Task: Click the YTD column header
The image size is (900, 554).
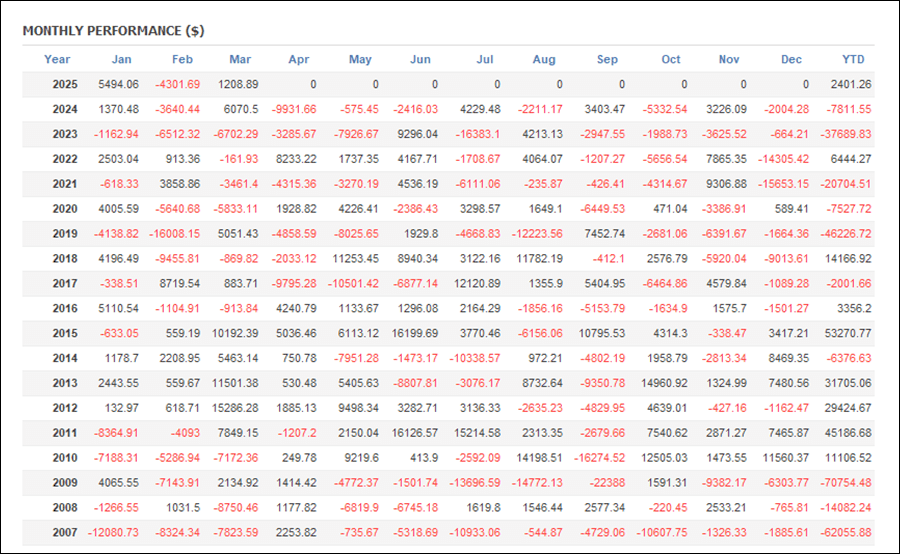Action: tap(853, 59)
